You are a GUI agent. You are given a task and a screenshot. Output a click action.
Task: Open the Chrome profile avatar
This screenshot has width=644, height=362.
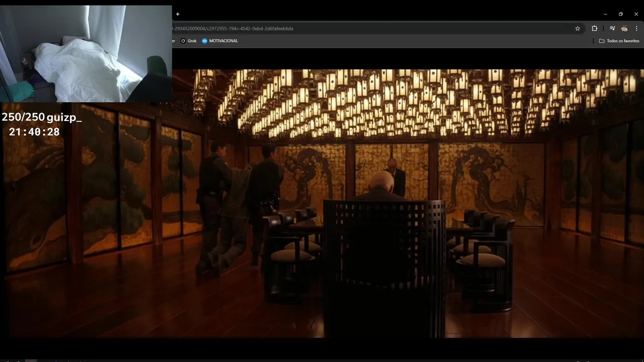click(x=624, y=29)
